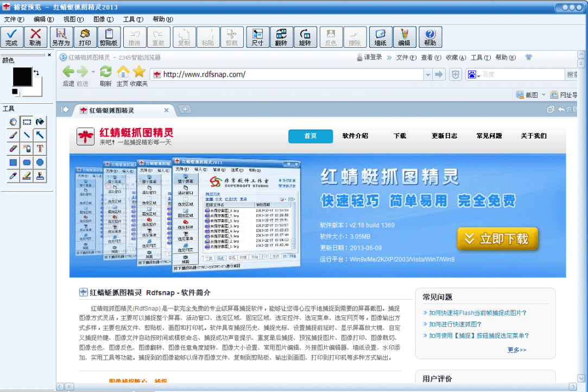The width and height of the screenshot is (588, 392).
Task: Click the horizontal scrollbar right arrow
Action: click(573, 387)
